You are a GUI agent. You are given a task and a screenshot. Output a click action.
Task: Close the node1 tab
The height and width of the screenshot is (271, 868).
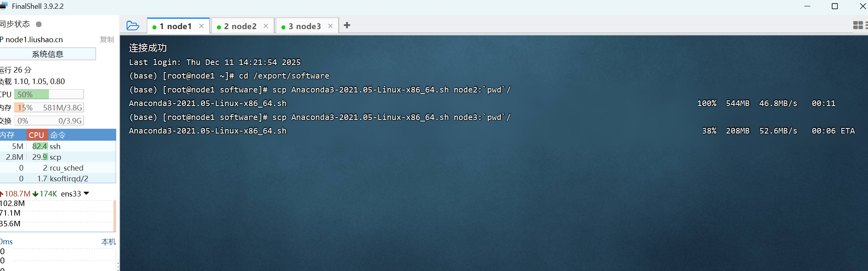click(x=201, y=26)
